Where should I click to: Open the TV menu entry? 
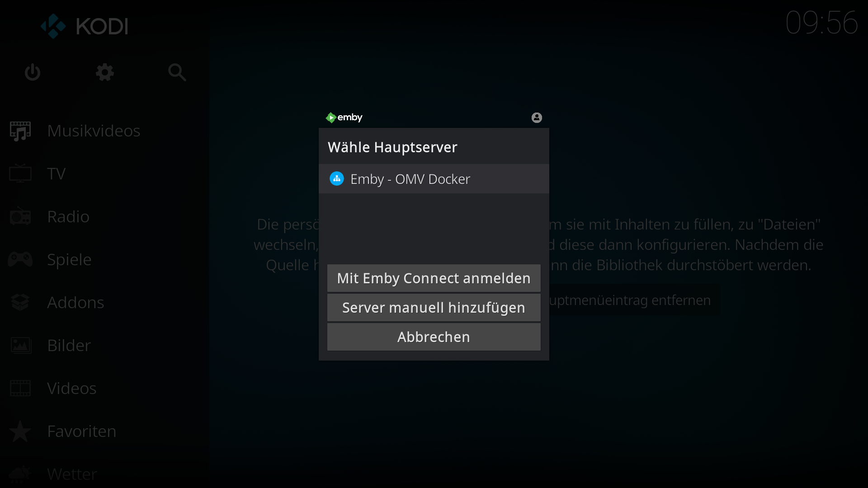(104, 174)
